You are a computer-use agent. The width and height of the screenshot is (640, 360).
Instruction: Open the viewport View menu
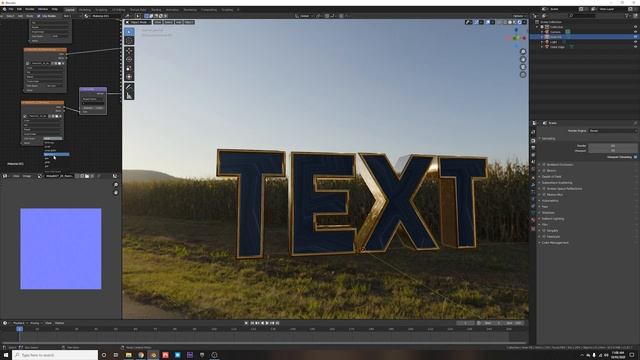(158, 22)
